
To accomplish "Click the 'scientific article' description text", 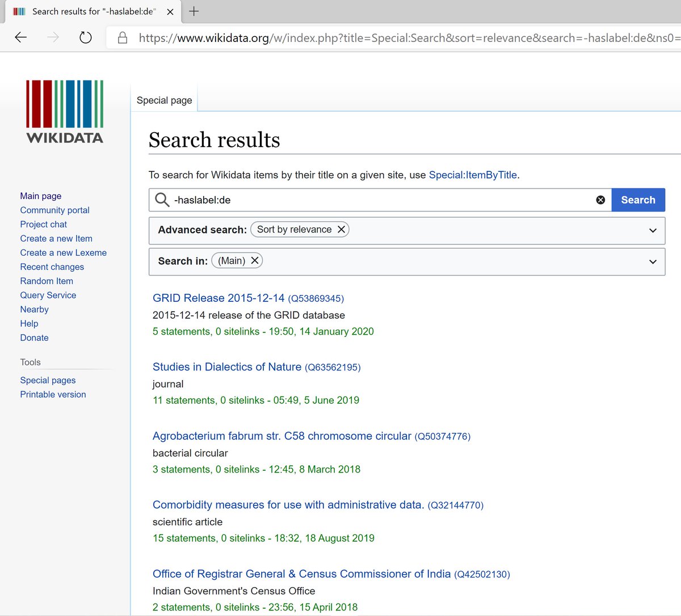I will 187,521.
